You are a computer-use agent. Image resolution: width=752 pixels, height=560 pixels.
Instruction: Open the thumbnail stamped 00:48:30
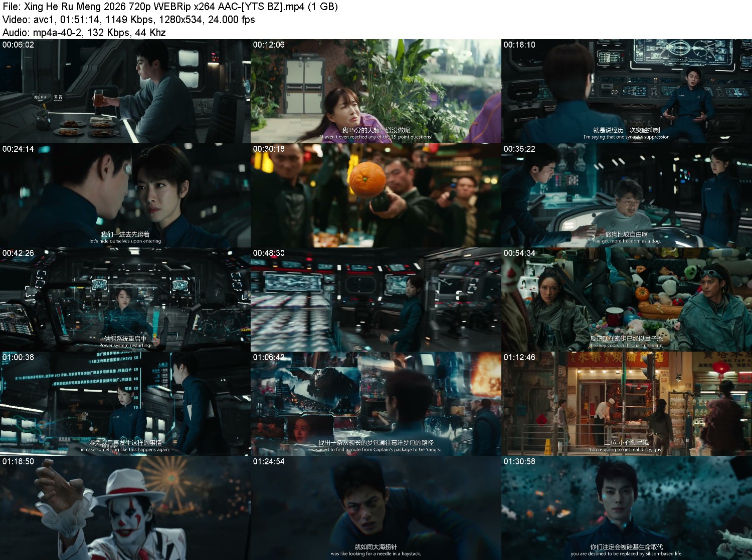tap(376, 300)
